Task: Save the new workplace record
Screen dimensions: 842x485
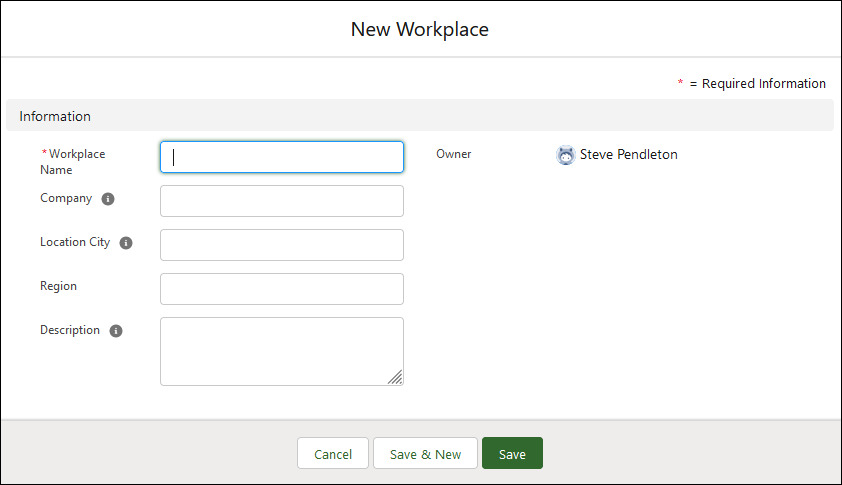Action: (512, 454)
